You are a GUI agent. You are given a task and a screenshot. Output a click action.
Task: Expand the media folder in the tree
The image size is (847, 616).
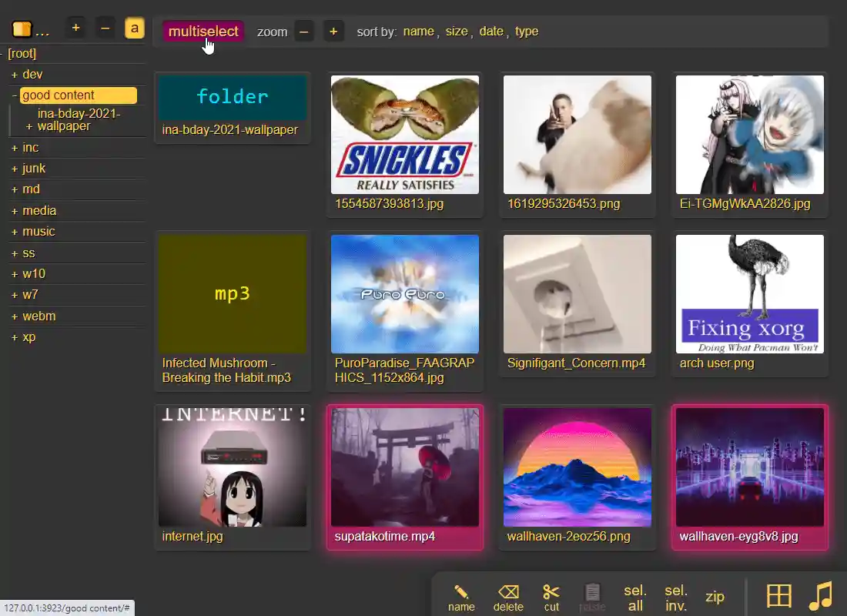[15, 210]
